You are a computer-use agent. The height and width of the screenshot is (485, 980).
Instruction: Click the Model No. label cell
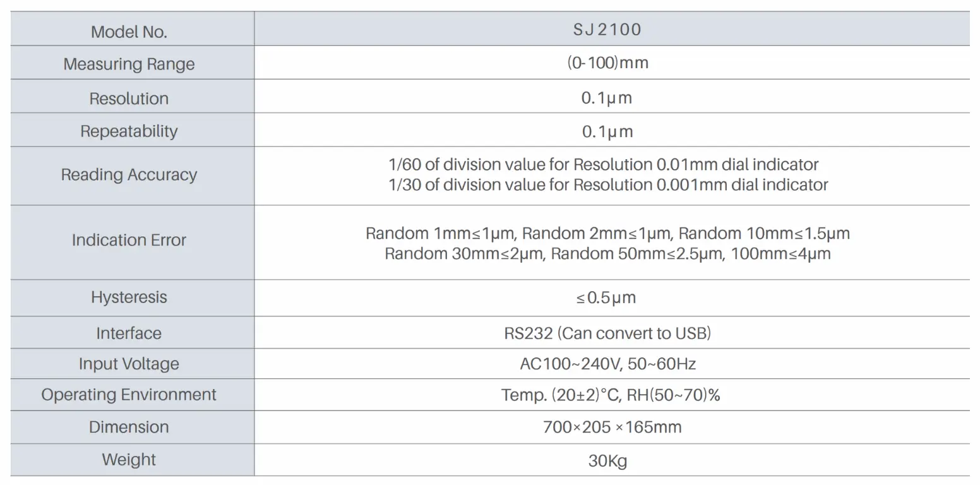[x=129, y=32]
